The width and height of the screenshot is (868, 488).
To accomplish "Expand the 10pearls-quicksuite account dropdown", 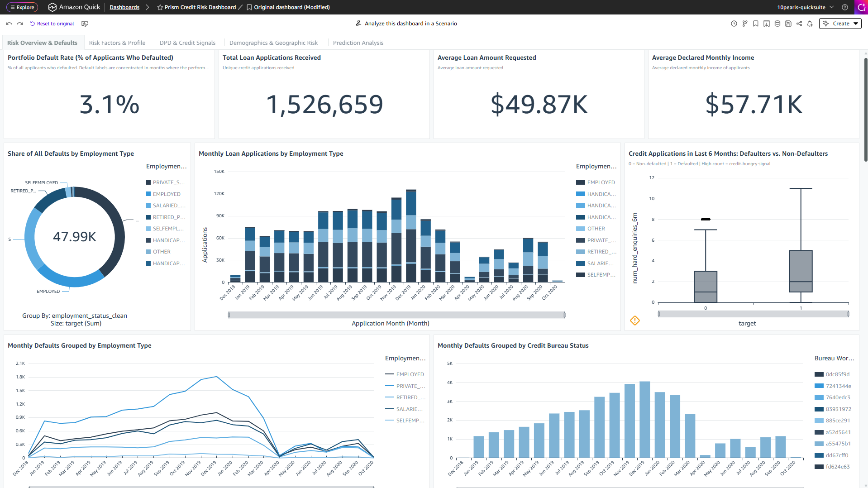I will (x=806, y=7).
